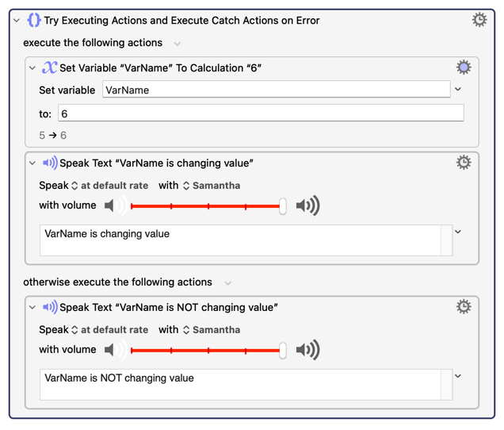Click text area "VarName is changing value"

click(x=246, y=240)
